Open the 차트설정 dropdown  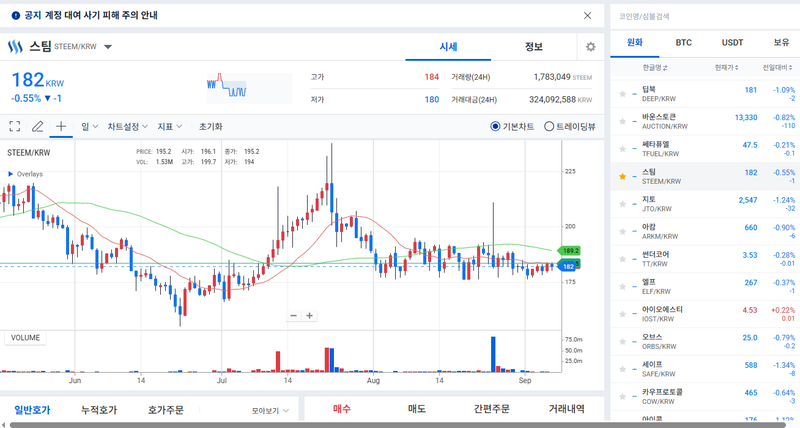pos(127,127)
